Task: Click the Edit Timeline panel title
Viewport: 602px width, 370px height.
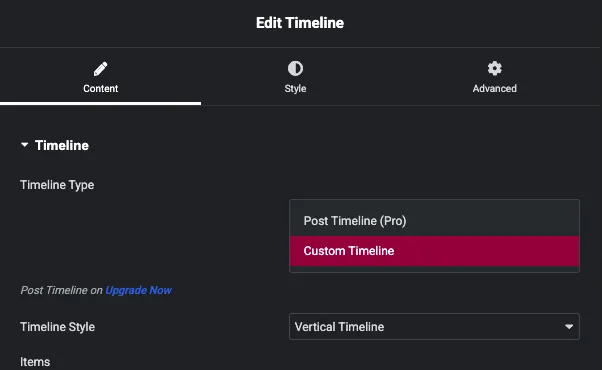Action: [x=300, y=23]
